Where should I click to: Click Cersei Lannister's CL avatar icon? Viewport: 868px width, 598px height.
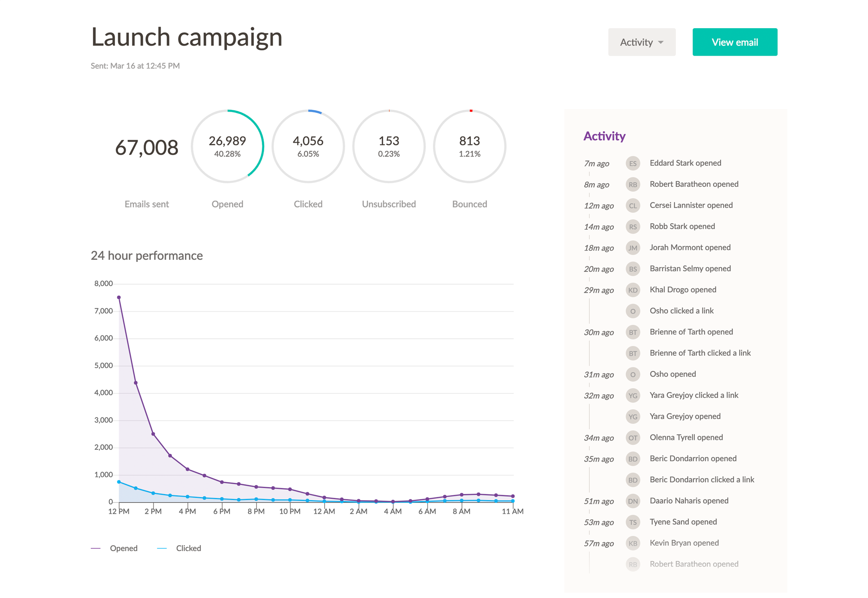point(633,205)
